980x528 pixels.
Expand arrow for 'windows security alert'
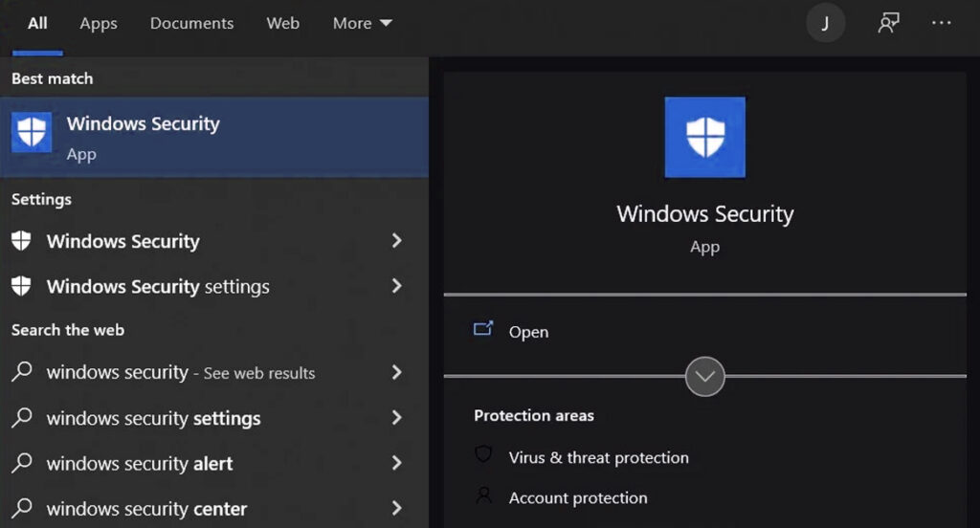(x=396, y=463)
